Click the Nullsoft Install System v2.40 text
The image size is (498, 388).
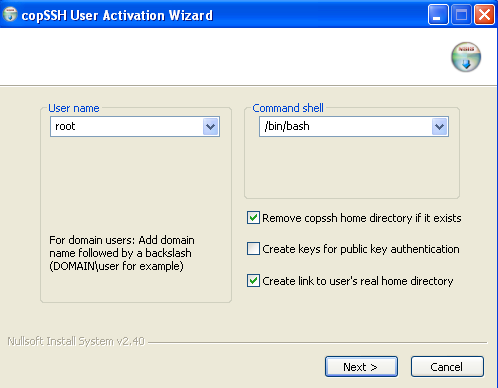pos(76,341)
